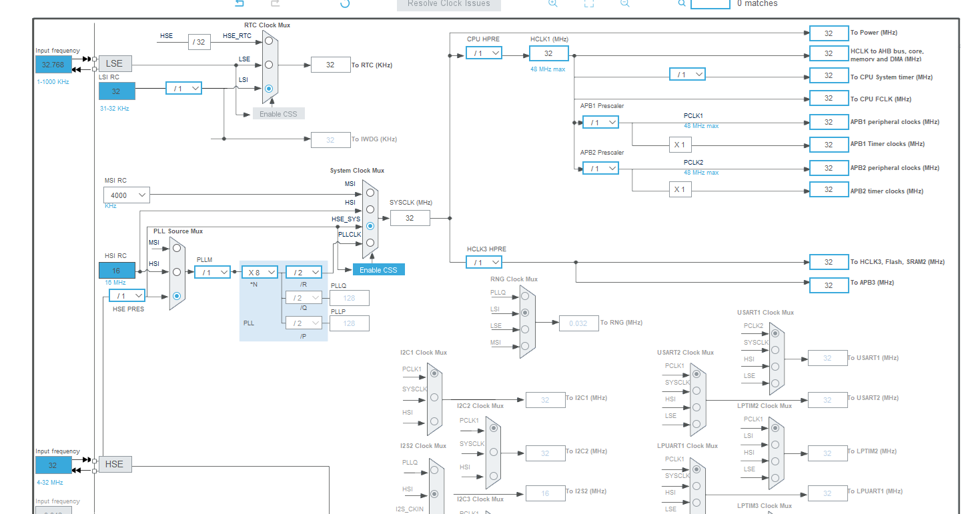Select SYSCLK in the USART2 Clock Mux
The height and width of the screenshot is (514, 980).
pyautogui.click(x=696, y=391)
